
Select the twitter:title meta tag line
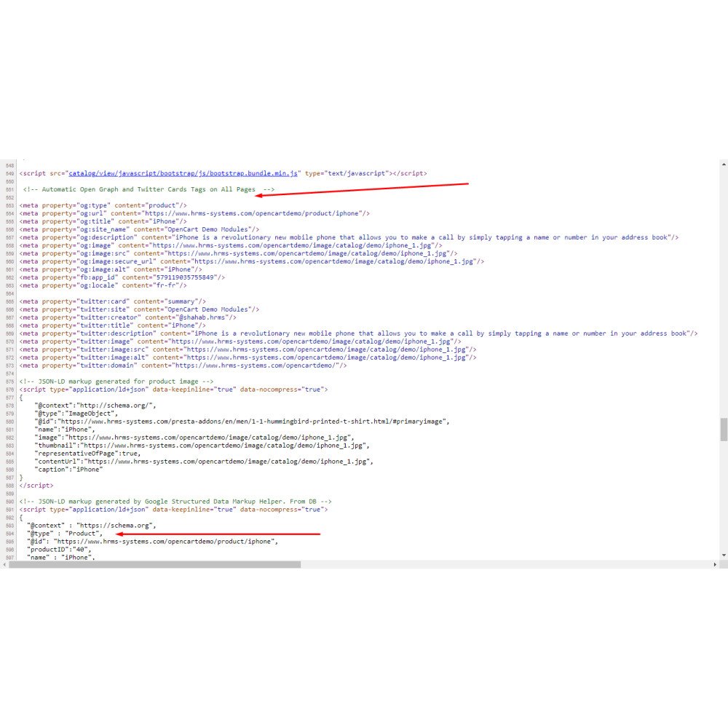[x=113, y=325]
